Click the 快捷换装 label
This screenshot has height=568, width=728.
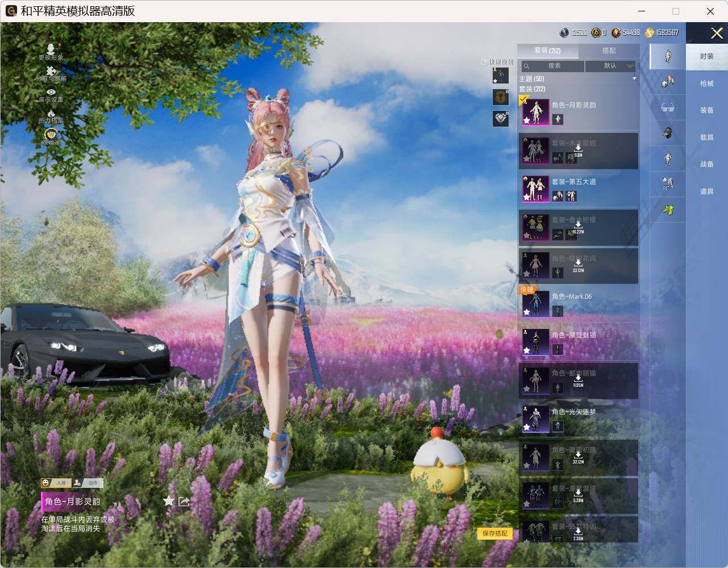tap(500, 62)
